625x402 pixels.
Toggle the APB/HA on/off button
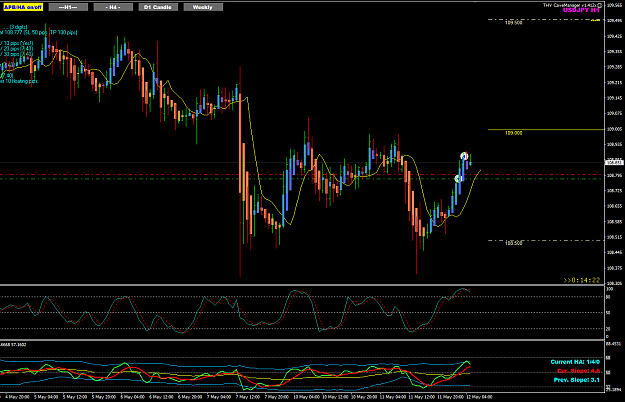tap(23, 7)
